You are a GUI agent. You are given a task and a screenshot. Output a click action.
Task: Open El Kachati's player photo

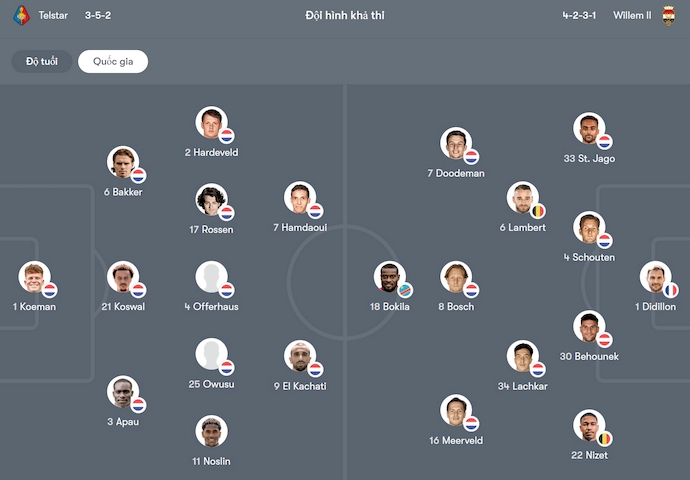click(299, 356)
